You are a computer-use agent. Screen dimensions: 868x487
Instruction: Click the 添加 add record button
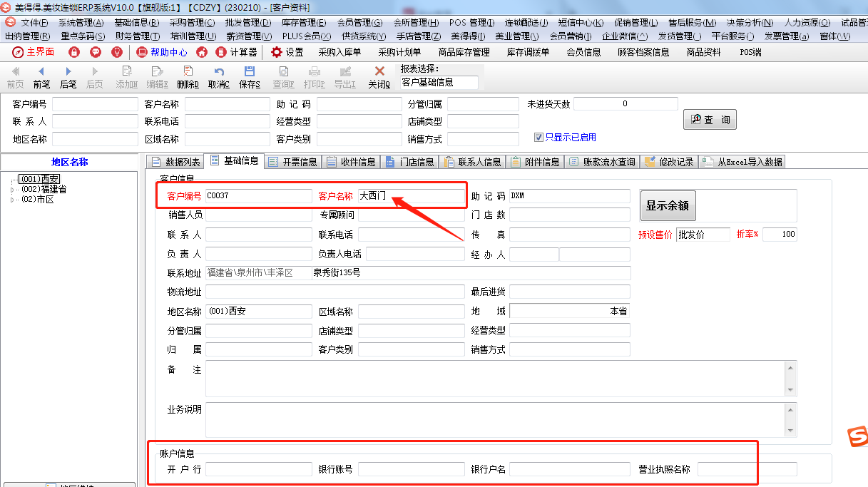click(126, 77)
